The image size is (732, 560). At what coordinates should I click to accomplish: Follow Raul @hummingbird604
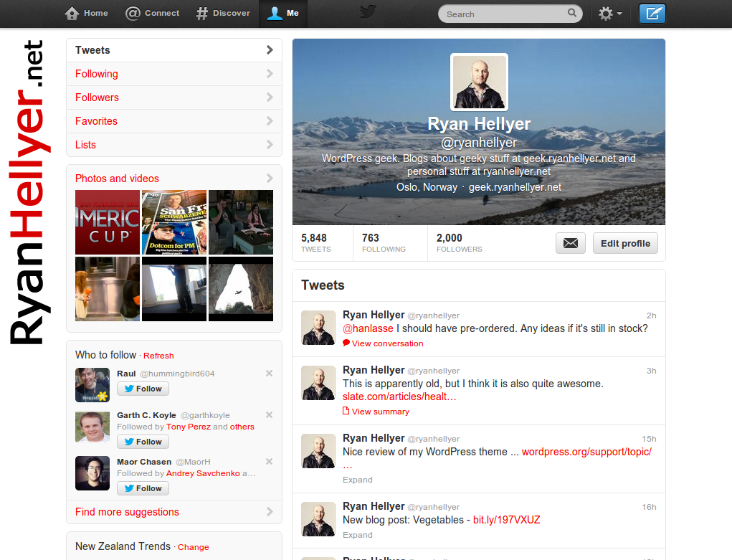(x=143, y=389)
